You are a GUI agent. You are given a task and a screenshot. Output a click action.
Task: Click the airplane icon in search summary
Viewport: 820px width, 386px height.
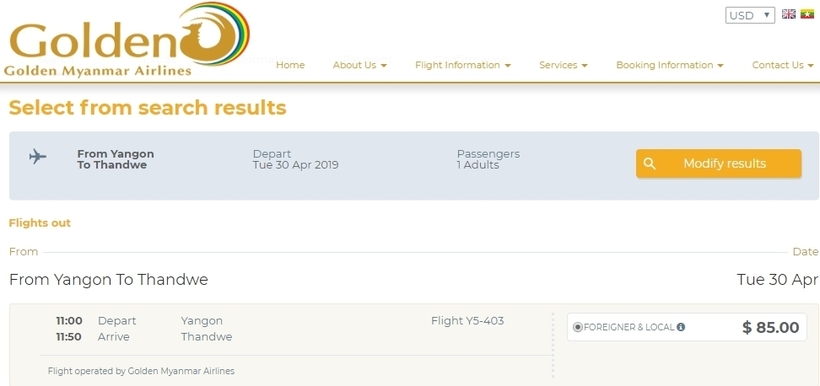coord(38,156)
